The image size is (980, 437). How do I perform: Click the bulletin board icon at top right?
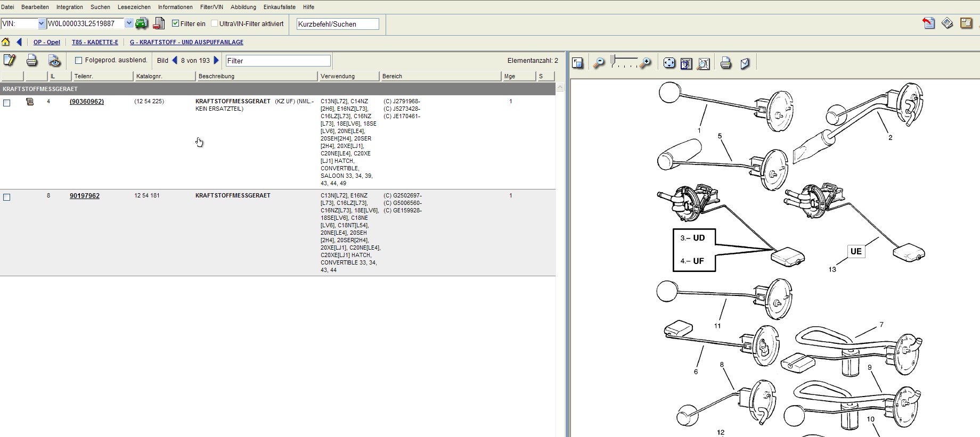click(x=966, y=23)
